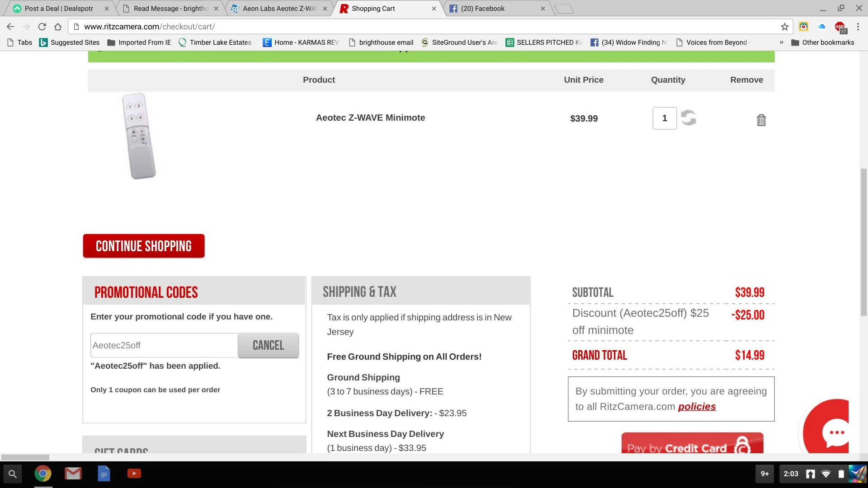This screenshot has width=868, height=488.
Task: Click the Continue Shopping button
Action: pyautogui.click(x=144, y=246)
